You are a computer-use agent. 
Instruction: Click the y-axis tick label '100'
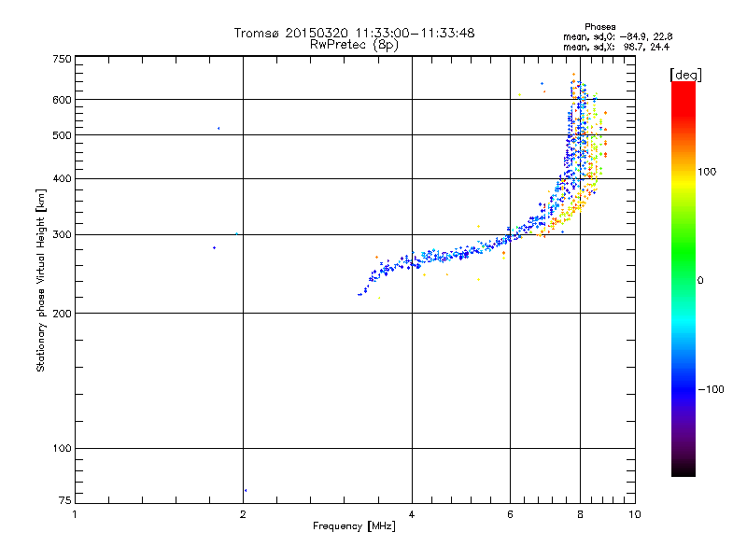point(62,448)
